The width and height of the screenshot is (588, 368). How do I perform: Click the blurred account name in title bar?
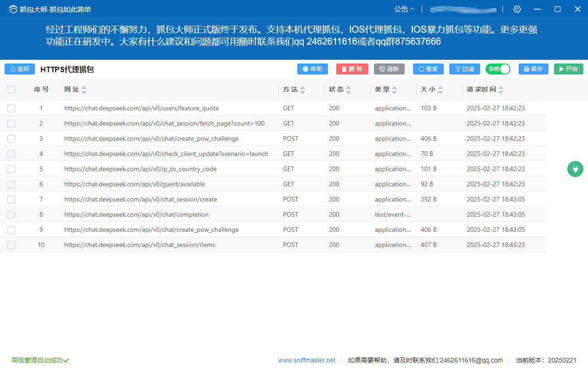[463, 9]
